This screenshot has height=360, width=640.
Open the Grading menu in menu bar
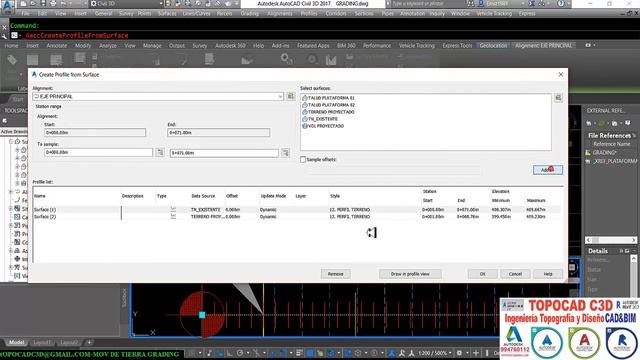pos(249,13)
